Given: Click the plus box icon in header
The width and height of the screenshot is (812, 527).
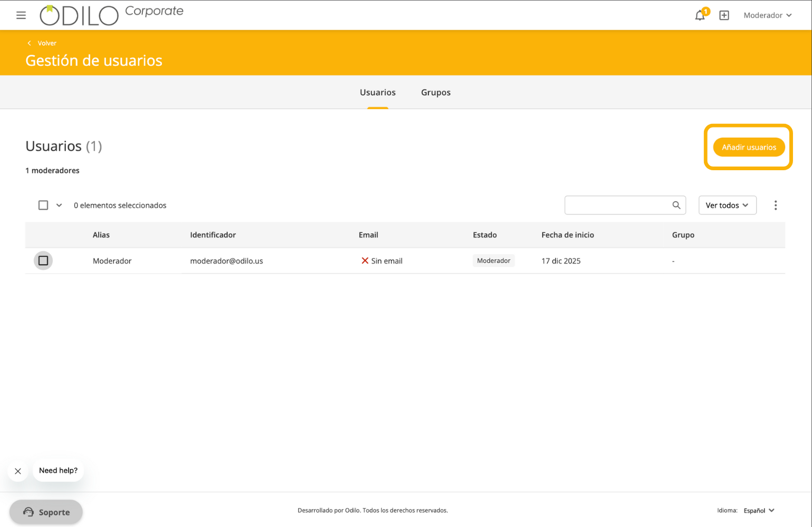Looking at the screenshot, I should coord(724,15).
